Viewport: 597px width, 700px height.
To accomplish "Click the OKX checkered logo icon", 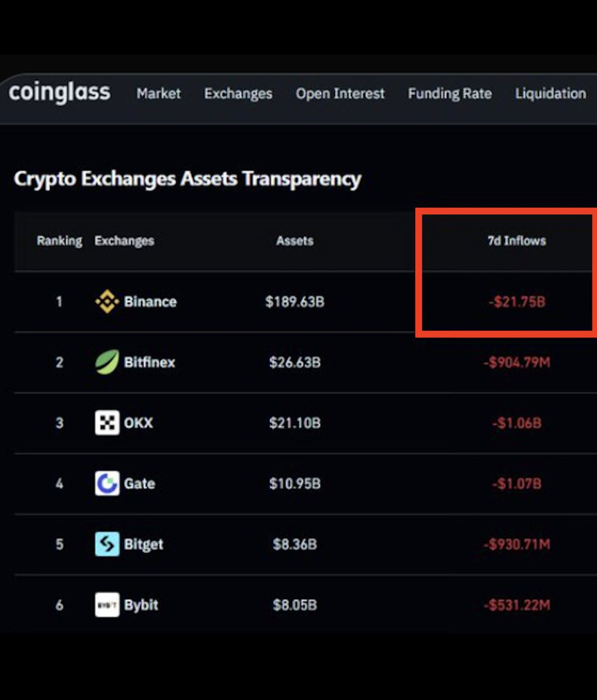I will [107, 423].
